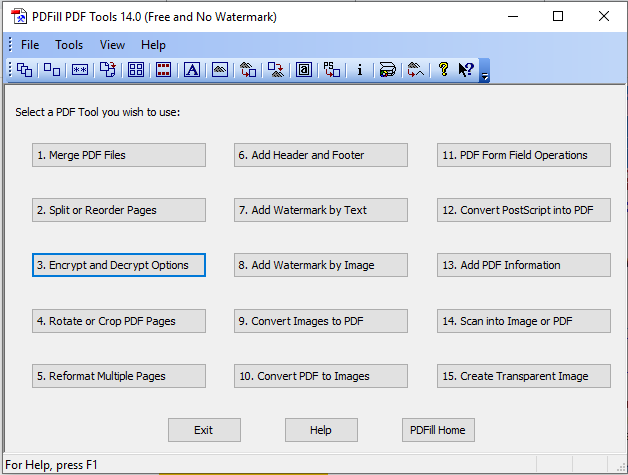Select 3. Encrypt and Decrypt Options
The height and width of the screenshot is (475, 628).
click(x=119, y=265)
